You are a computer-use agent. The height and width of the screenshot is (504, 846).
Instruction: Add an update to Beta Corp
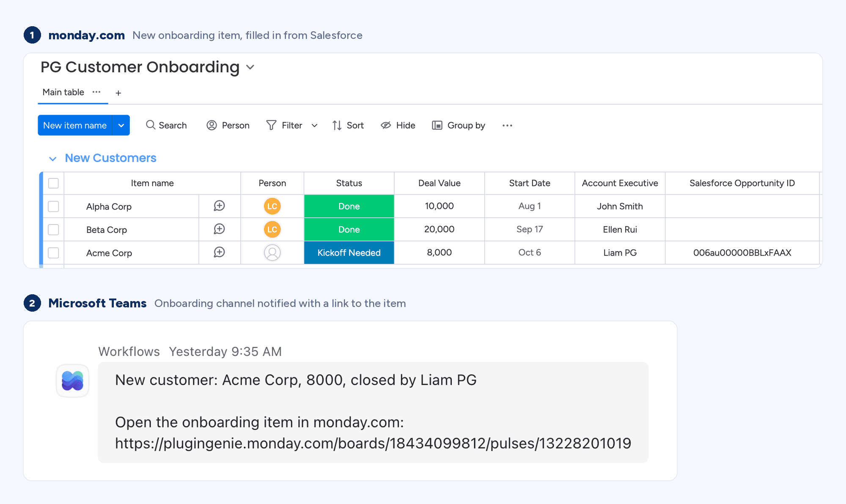click(x=219, y=229)
